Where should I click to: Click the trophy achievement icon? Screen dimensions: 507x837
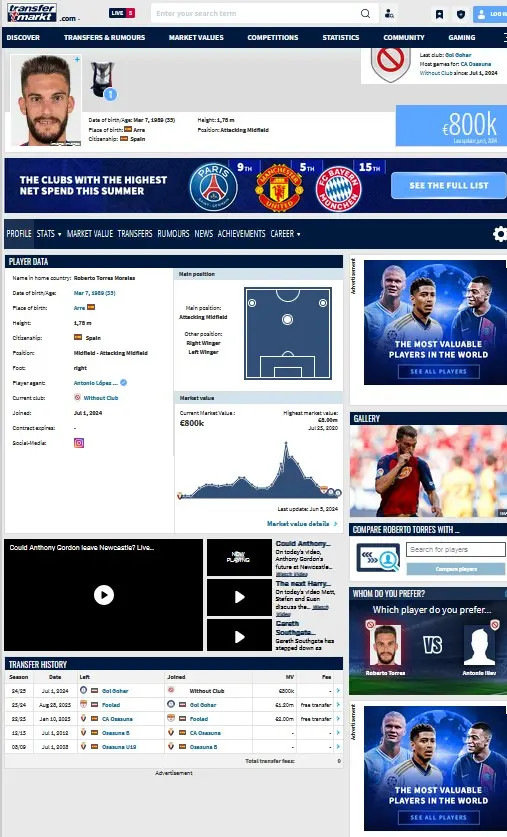click(102, 80)
